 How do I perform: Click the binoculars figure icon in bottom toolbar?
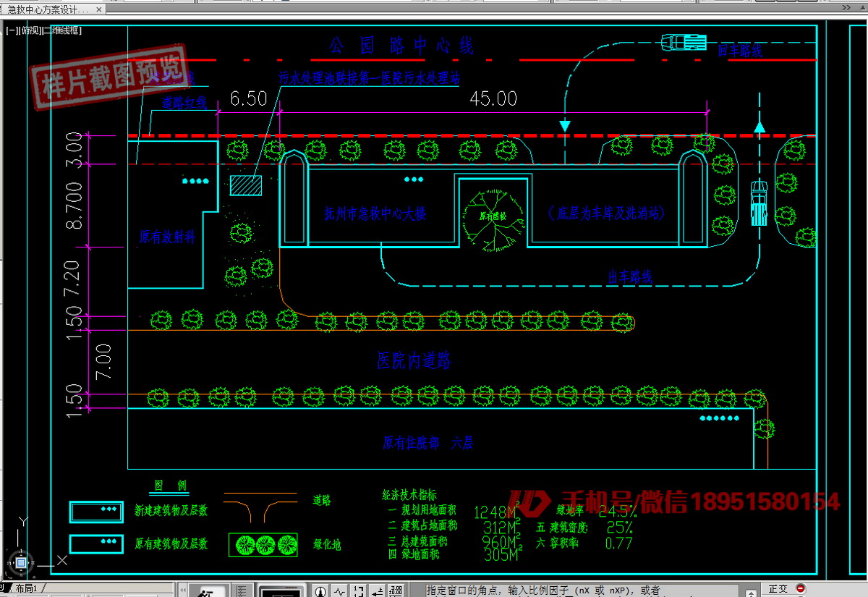[x=208, y=591]
